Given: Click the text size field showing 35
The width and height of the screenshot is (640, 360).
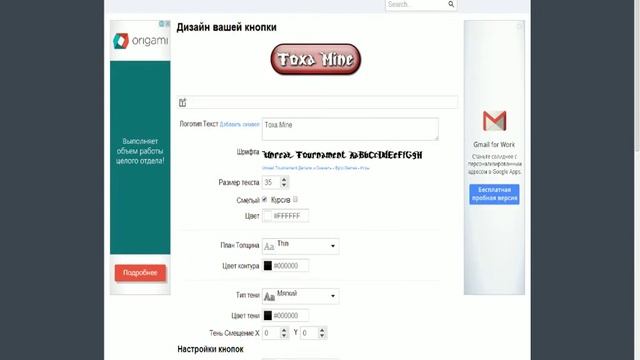Looking at the screenshot, I should (271, 182).
